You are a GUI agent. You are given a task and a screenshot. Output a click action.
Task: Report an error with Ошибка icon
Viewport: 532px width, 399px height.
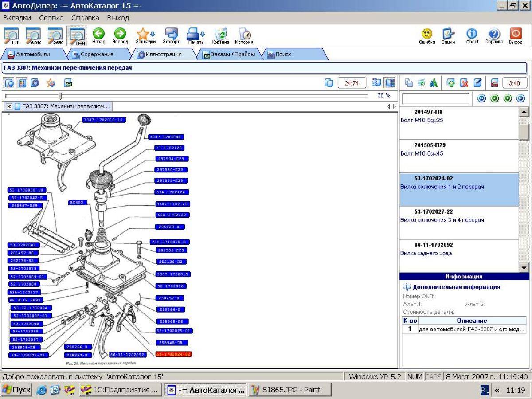(x=427, y=36)
